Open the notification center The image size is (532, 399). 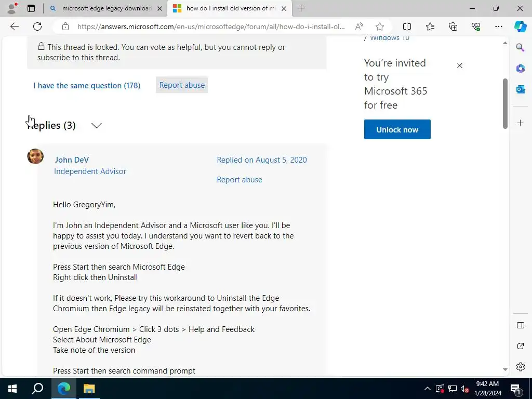point(516,389)
